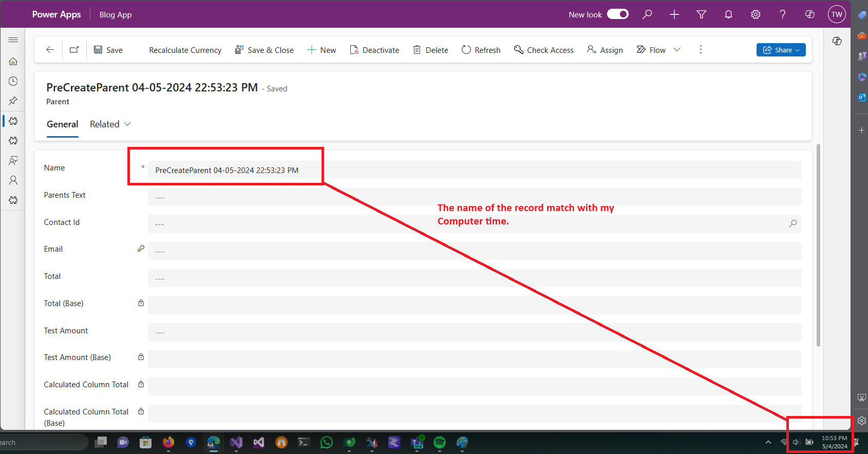Open the Copilot pane icon at right
Viewport: 868px width, 454px height.
(x=837, y=41)
